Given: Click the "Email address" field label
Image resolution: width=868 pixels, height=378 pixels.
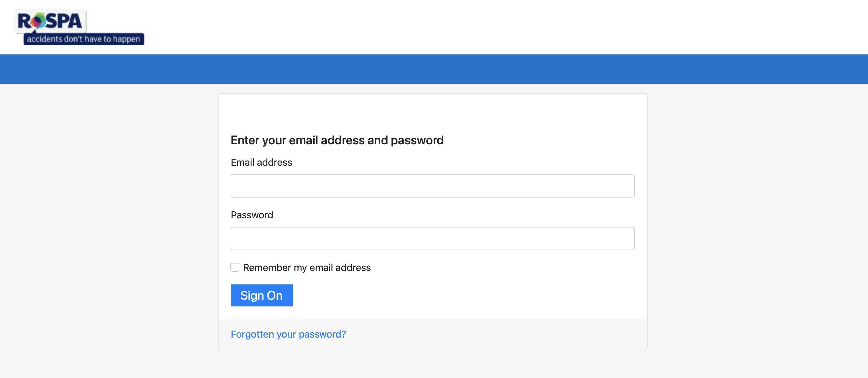Looking at the screenshot, I should pyautogui.click(x=261, y=162).
